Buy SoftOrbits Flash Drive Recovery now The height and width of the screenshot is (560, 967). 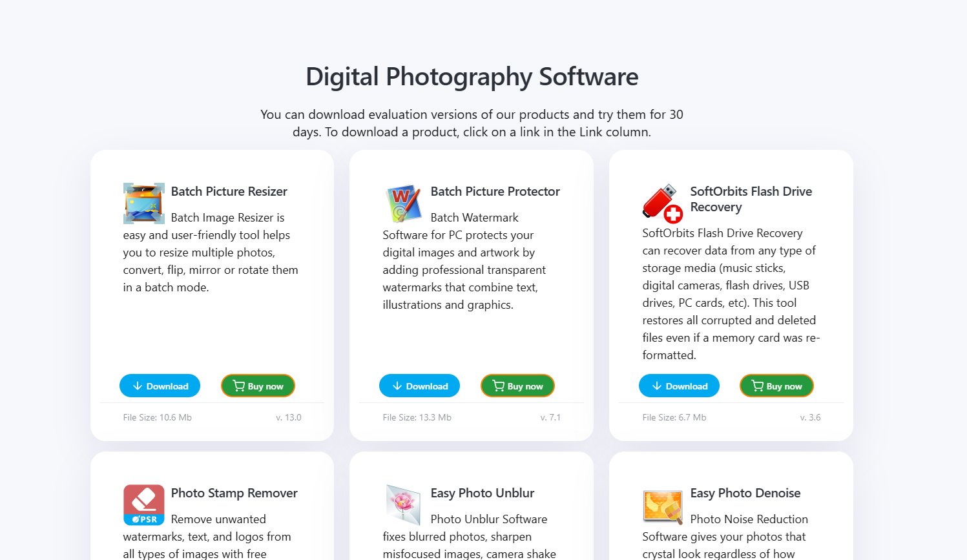(776, 386)
